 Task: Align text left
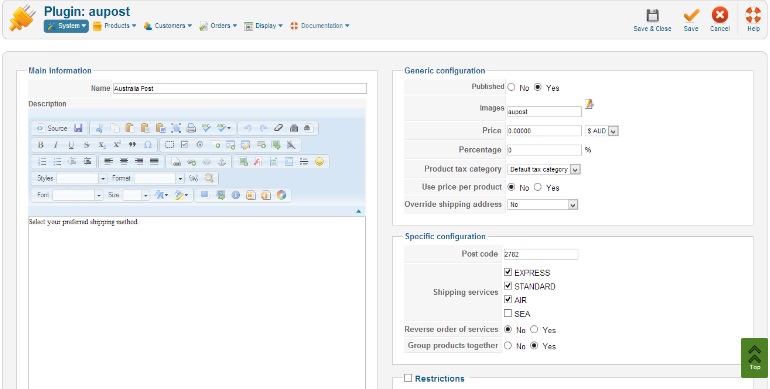tap(109, 162)
